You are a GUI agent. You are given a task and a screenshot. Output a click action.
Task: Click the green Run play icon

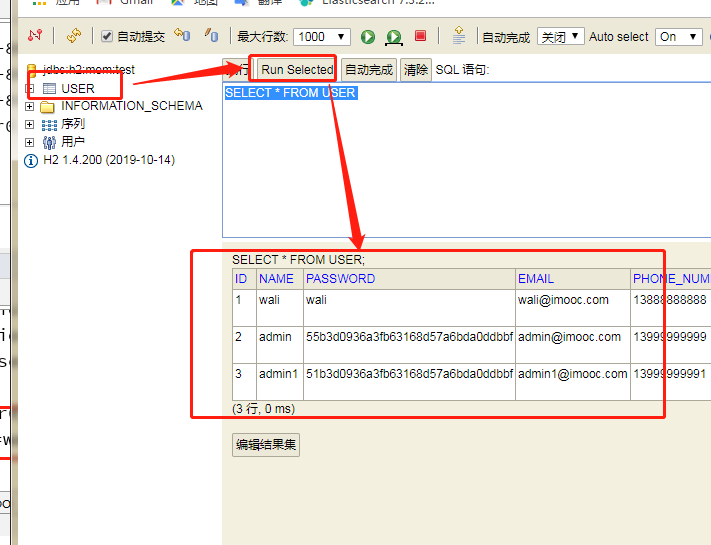point(368,37)
